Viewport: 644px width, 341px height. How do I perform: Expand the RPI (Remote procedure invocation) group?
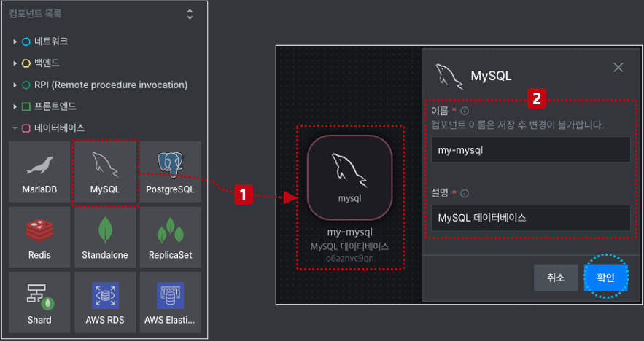(x=15, y=85)
